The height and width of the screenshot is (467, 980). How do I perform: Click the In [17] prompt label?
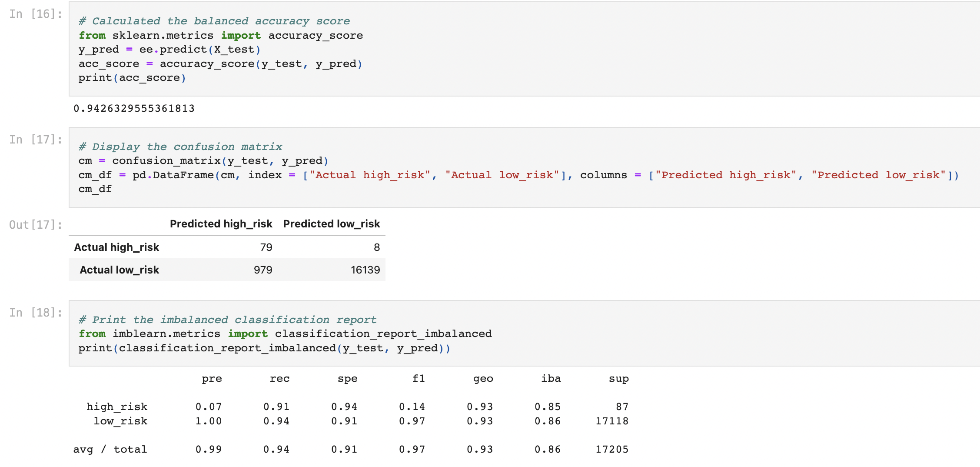36,140
